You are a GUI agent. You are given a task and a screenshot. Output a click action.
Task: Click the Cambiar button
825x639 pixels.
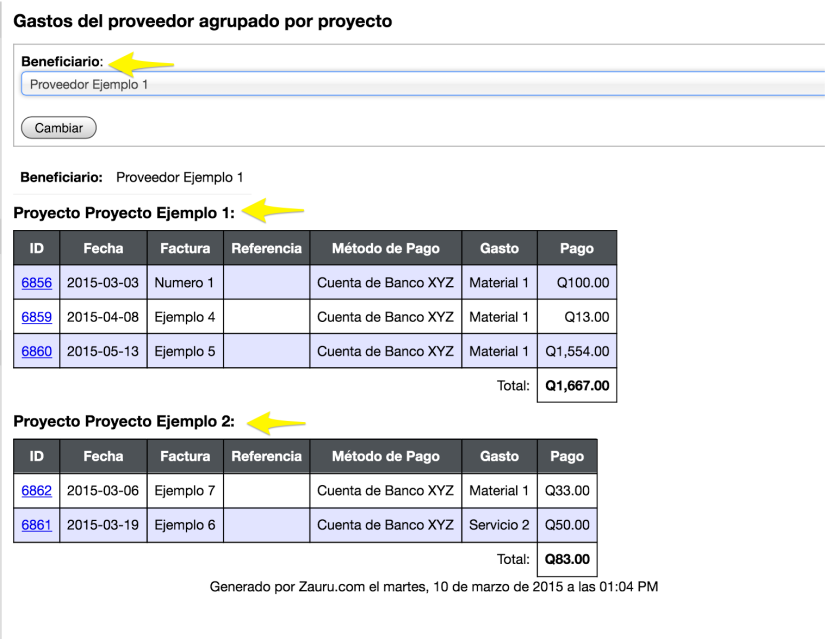[x=58, y=128]
